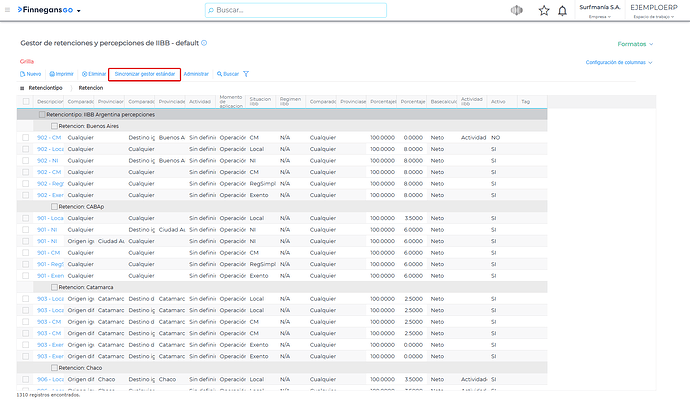Viewport: 690px width, 402px height.
Task: Check the Retencion: Chaco group checkbox
Action: click(54, 368)
